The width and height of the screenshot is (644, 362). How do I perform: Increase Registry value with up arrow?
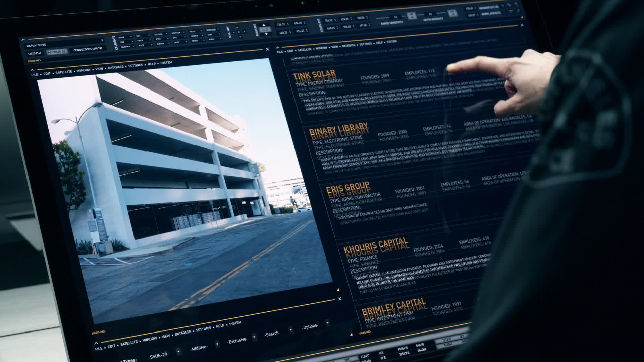[264, 25]
